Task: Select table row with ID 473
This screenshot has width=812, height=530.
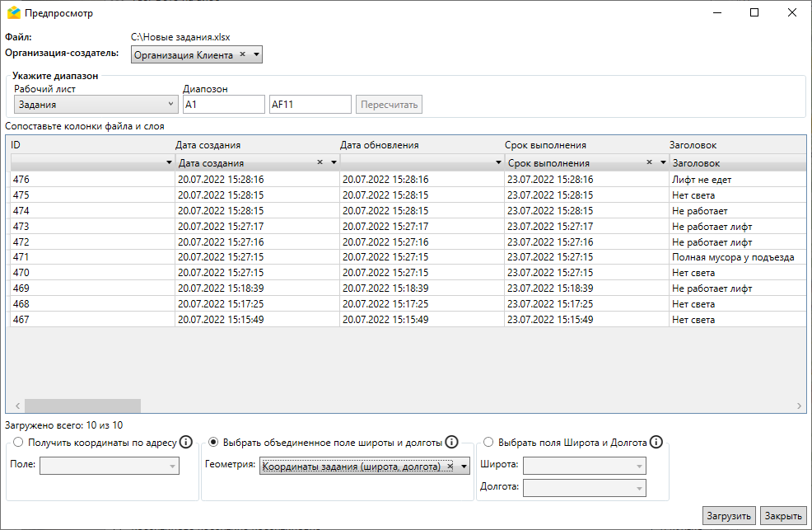Action: coord(91,226)
